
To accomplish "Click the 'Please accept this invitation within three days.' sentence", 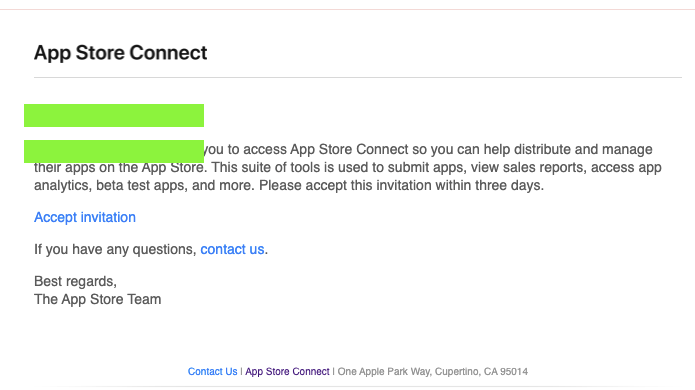I will tap(402, 185).
